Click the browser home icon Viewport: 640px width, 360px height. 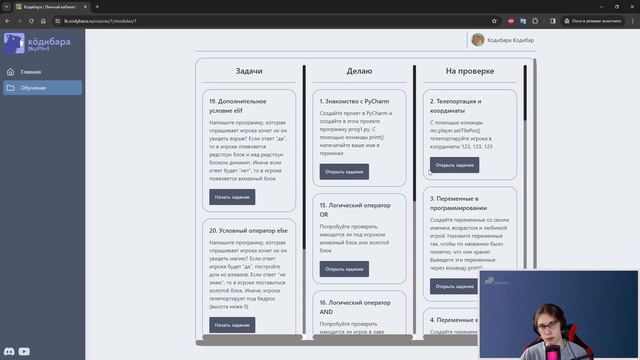pyautogui.click(x=43, y=21)
